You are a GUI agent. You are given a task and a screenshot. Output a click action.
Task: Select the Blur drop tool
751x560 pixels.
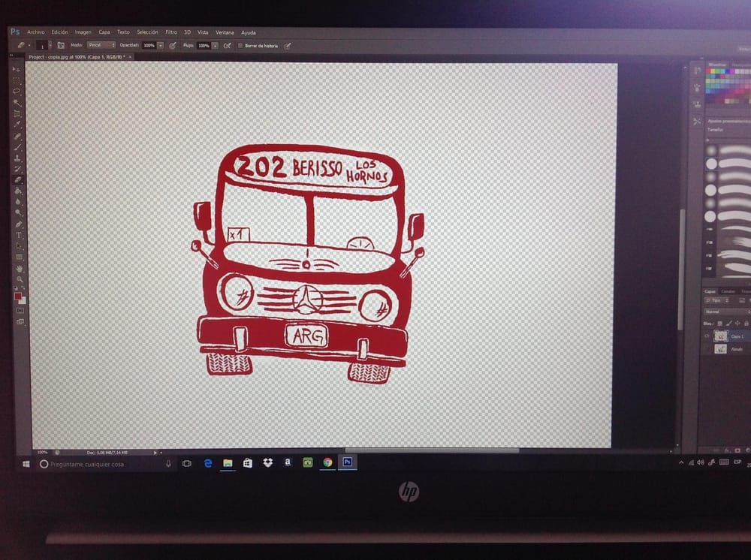click(18, 202)
